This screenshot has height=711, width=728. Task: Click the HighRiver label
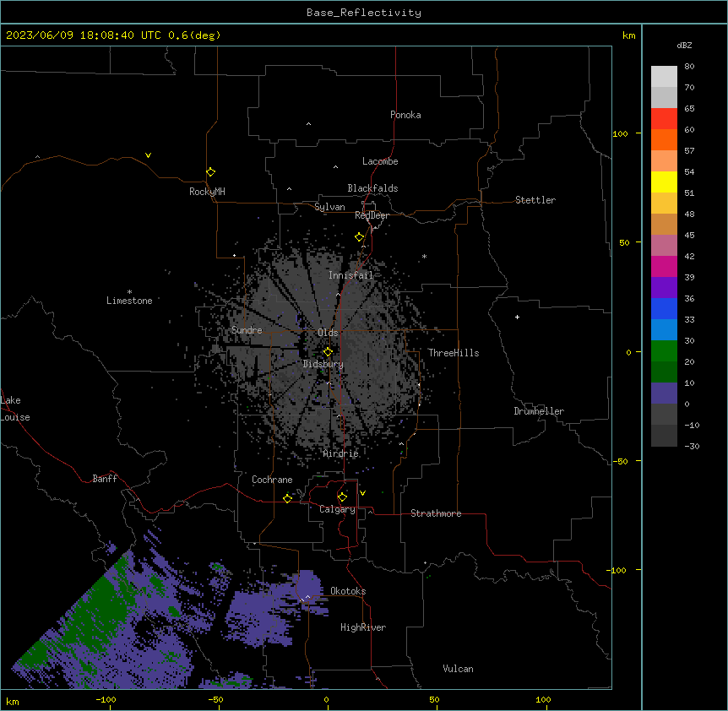pyautogui.click(x=363, y=627)
